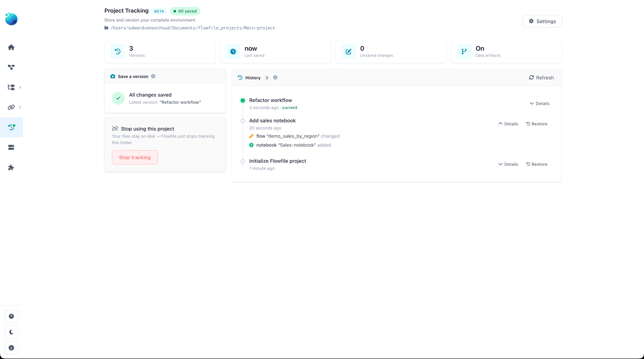Image resolution: width=644 pixels, height=359 pixels.
Task: Click the 0 Unsaved changes stat value
Action: (362, 49)
